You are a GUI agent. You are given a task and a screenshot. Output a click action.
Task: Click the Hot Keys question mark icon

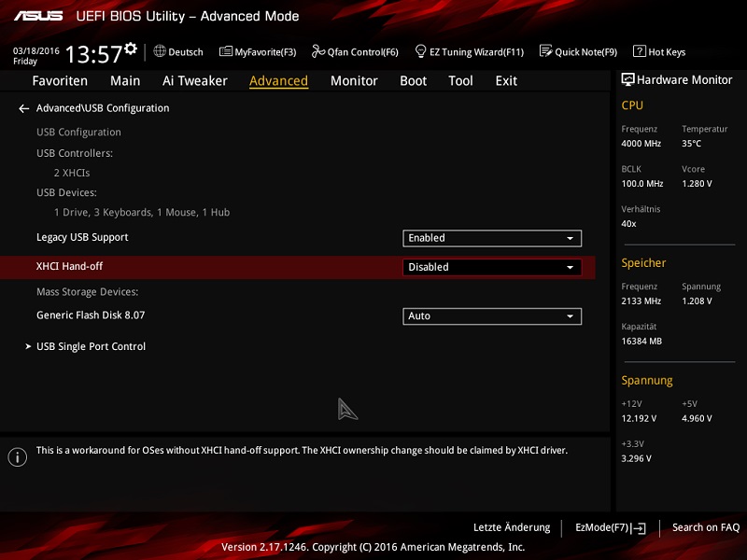[640, 51]
